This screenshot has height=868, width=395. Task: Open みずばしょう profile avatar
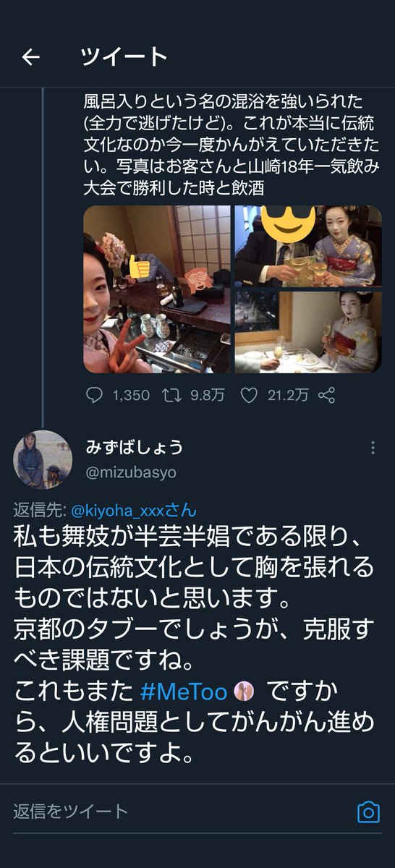point(43,459)
